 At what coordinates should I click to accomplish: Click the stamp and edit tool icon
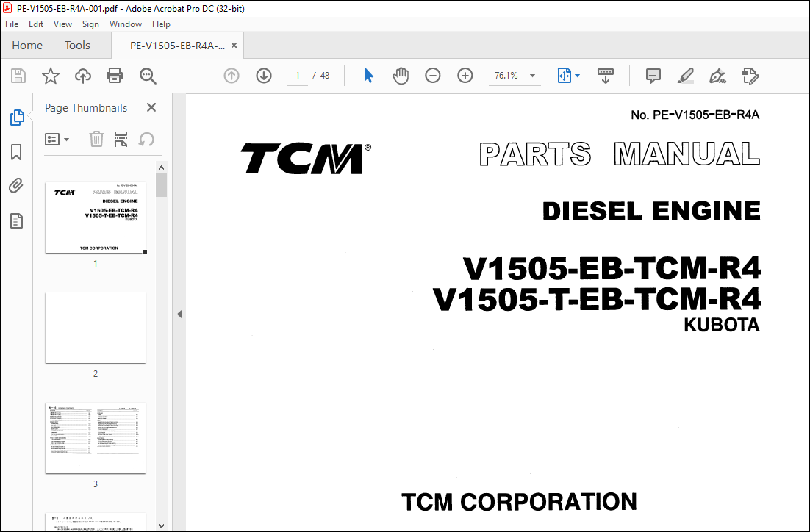(750, 76)
